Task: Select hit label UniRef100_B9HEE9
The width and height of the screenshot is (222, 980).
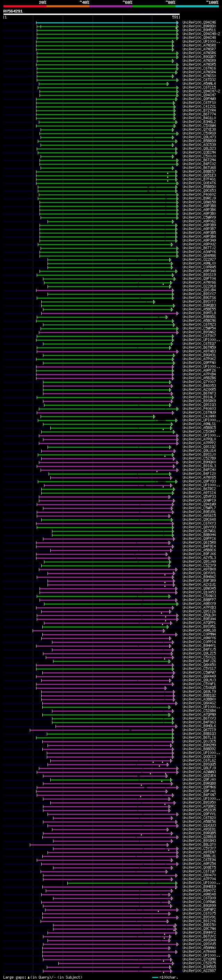Action: point(199,886)
